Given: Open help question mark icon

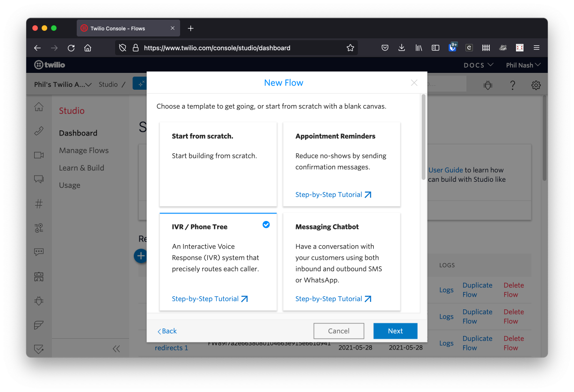Looking at the screenshot, I should coord(513,85).
